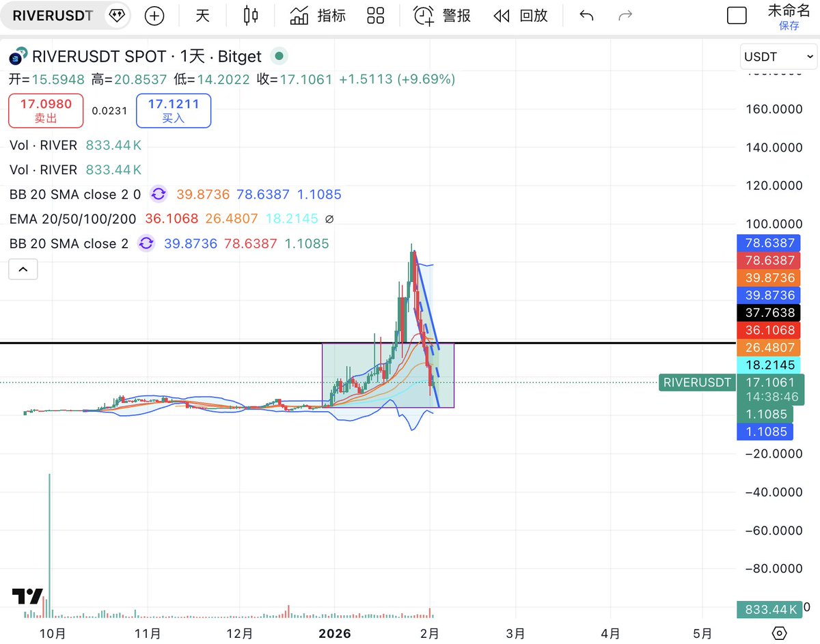
Task: Click the 低=14.2022 low value
Action: click(x=212, y=79)
